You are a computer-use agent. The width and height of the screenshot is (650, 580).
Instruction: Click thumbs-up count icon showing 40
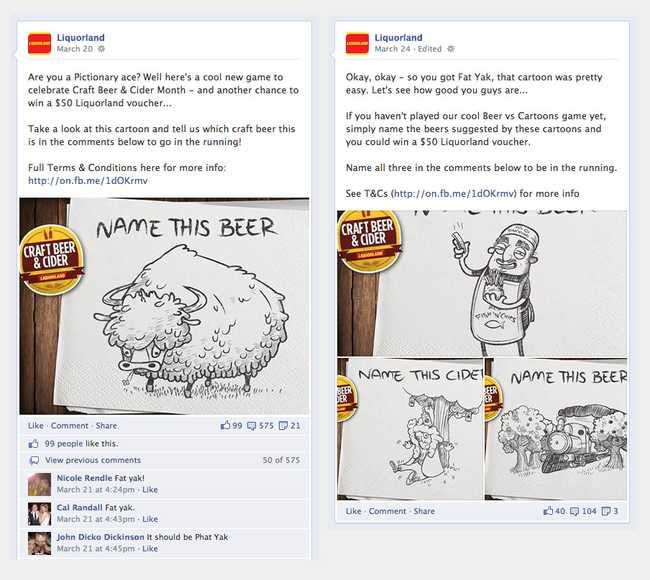548,511
